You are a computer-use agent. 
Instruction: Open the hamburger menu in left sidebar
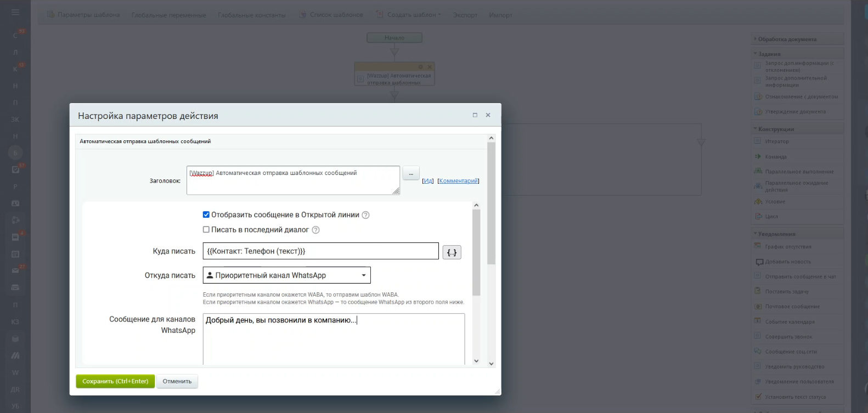15,12
